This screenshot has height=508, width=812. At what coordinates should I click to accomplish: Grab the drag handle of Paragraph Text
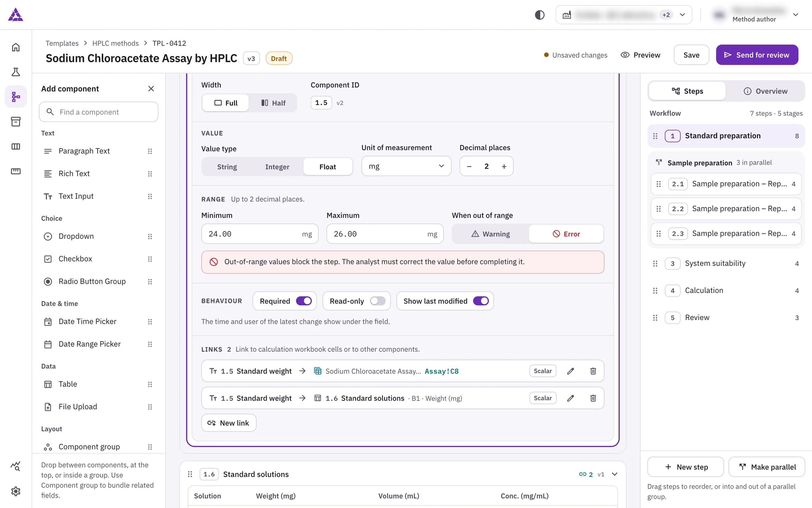click(150, 151)
